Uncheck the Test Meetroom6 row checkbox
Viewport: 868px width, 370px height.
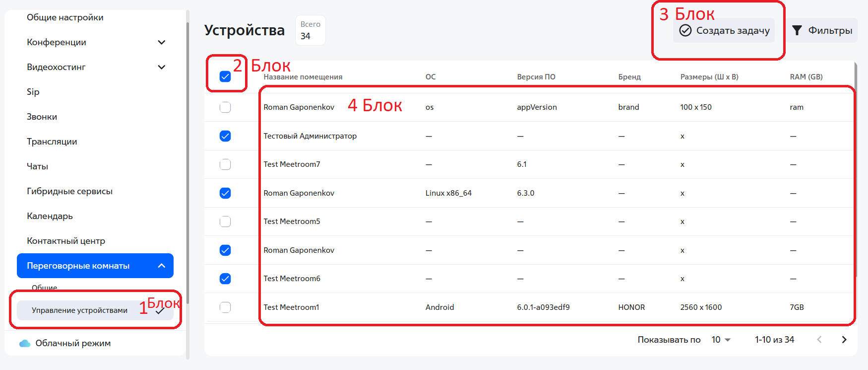(x=225, y=279)
